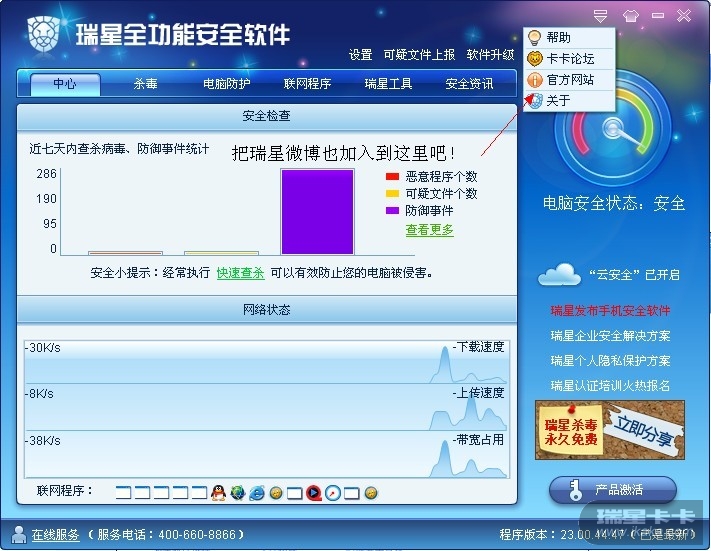Click the 带宽占用 graph label
The width and height of the screenshot is (711, 551).
tap(478, 439)
